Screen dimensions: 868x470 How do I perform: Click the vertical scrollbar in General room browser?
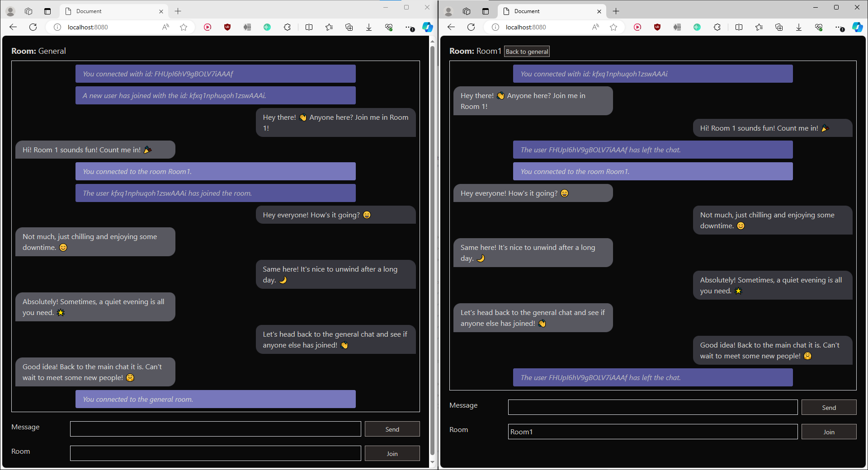coord(432,251)
